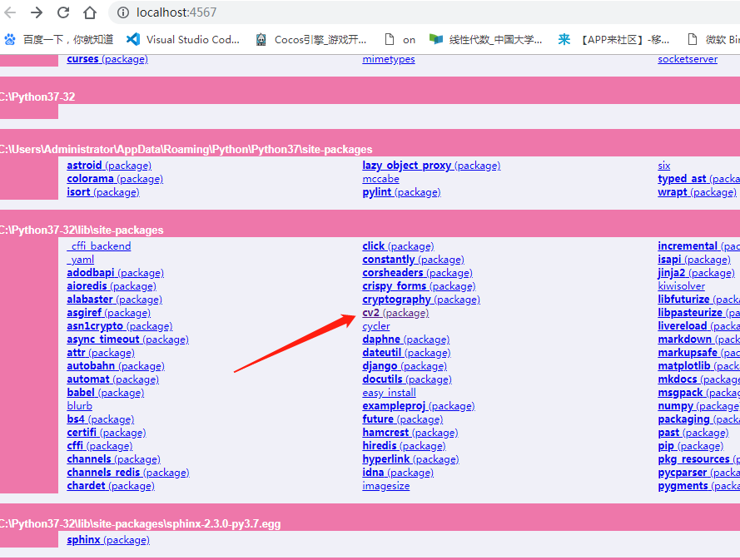740x560 pixels.
Task: Open the hyperlink package link
Action: [410, 459]
